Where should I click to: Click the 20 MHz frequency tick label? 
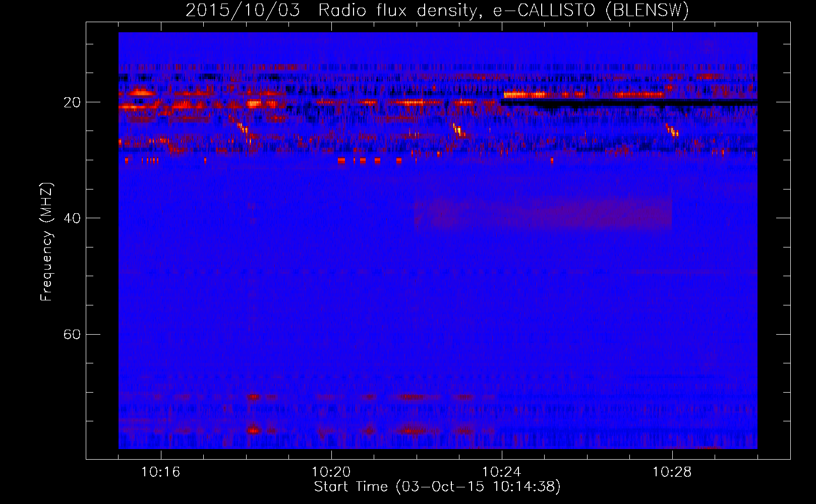(72, 102)
